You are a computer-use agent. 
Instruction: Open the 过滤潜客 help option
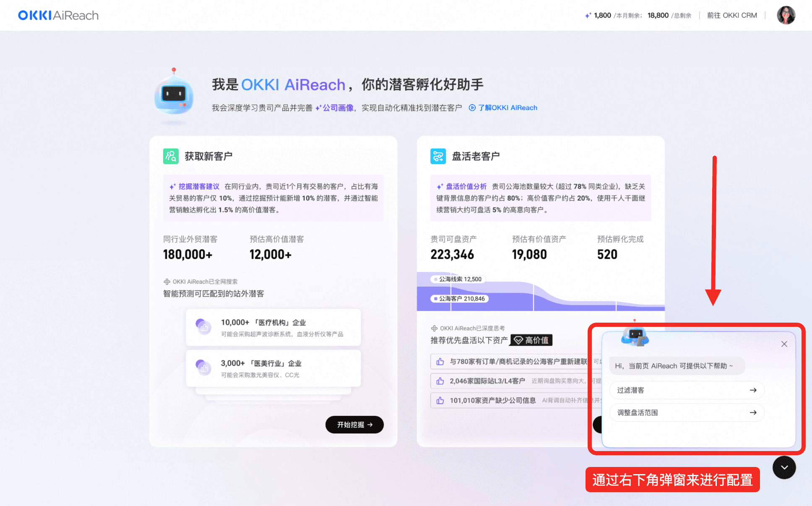pos(686,390)
